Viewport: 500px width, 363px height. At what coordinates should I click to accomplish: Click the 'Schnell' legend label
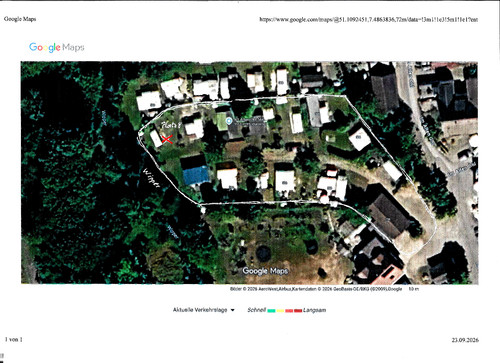pos(257,310)
